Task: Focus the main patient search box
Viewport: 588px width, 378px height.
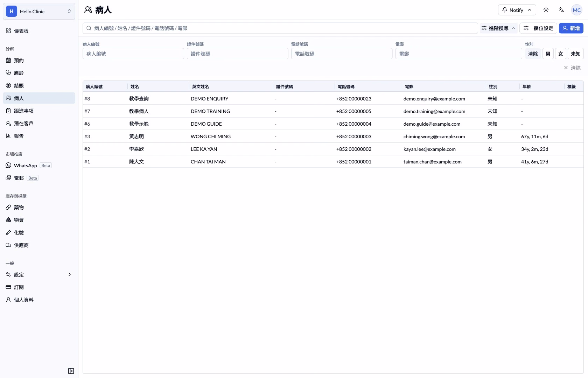Action: pos(280,28)
